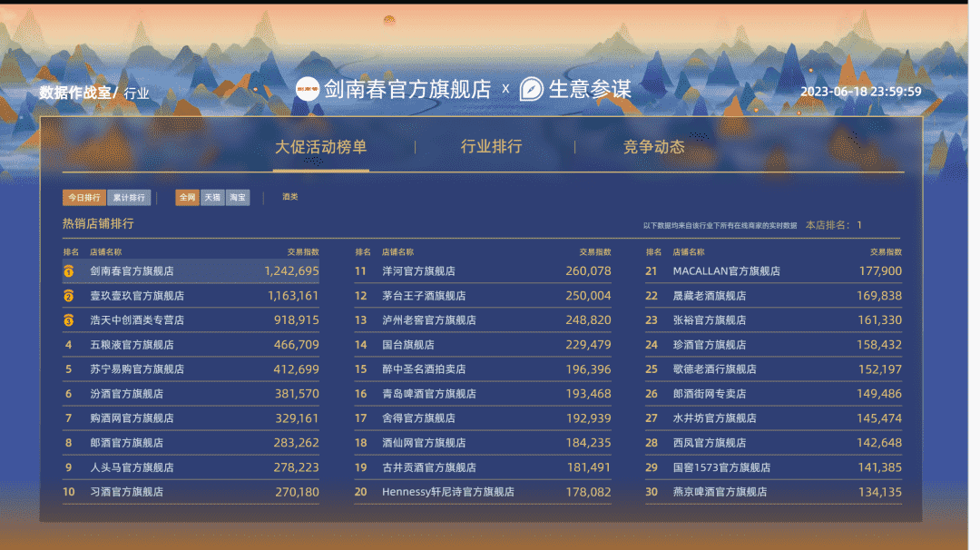Select 酒仙网官方旗舰店 row

(x=483, y=443)
